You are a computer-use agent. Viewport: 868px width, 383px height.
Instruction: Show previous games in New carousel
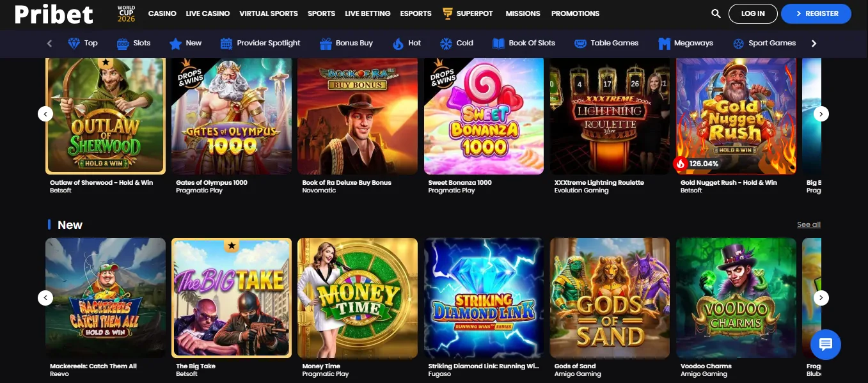tap(45, 298)
